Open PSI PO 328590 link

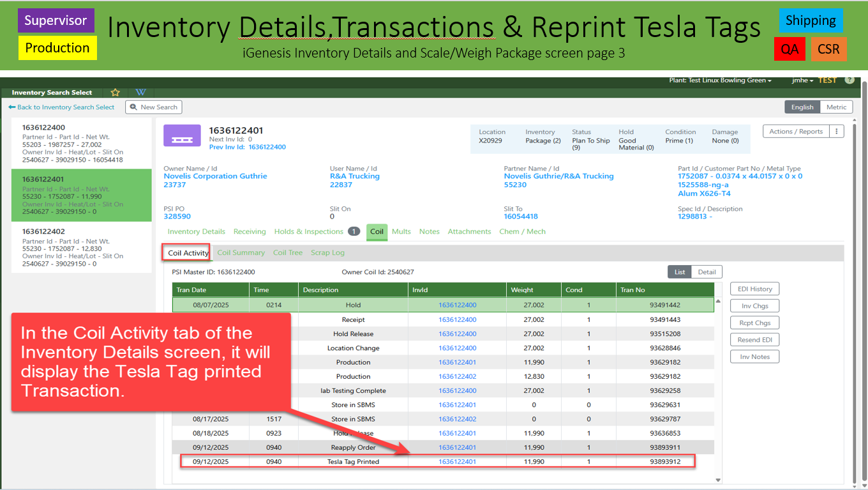177,217
